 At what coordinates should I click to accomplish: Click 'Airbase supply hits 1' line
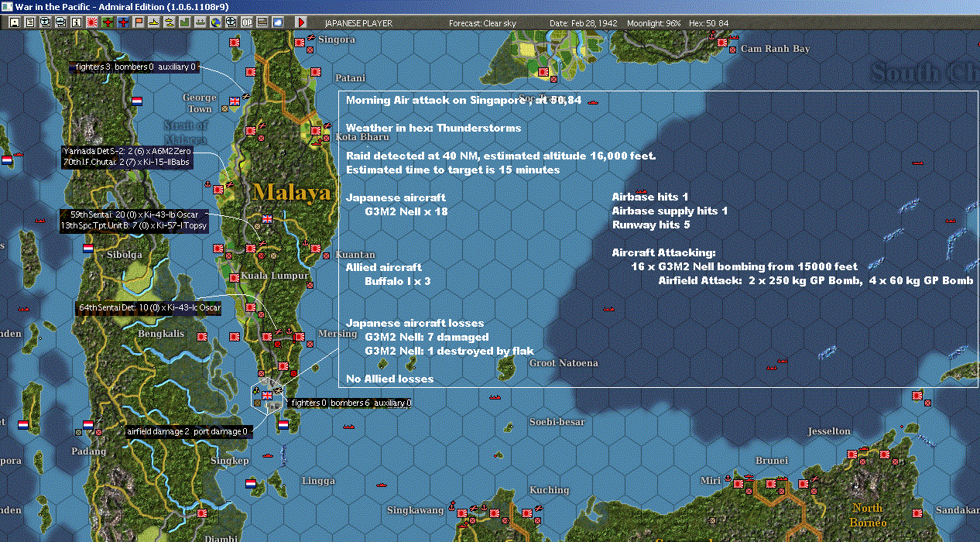(x=670, y=211)
